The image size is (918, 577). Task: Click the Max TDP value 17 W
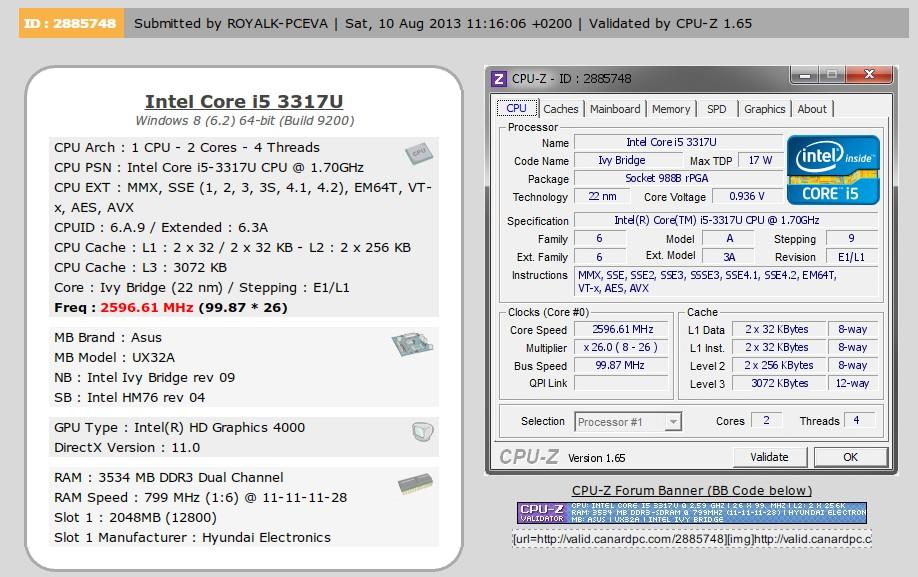(761, 160)
